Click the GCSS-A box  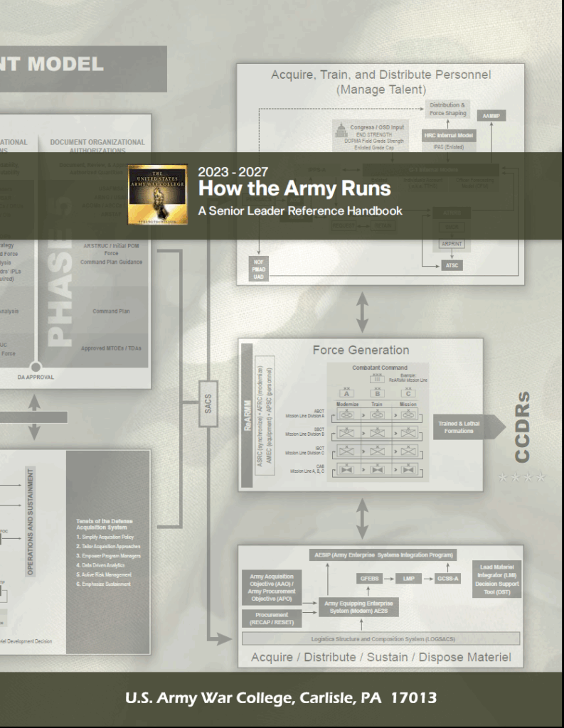[x=448, y=579]
